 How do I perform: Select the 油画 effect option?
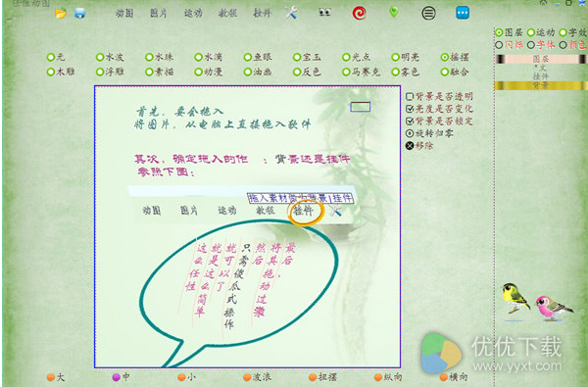258,72
